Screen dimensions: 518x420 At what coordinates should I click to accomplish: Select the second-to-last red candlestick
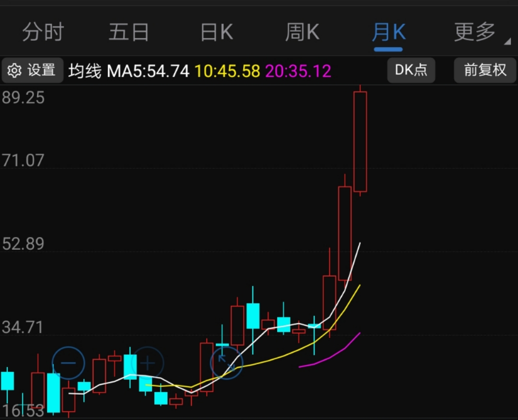[344, 233]
